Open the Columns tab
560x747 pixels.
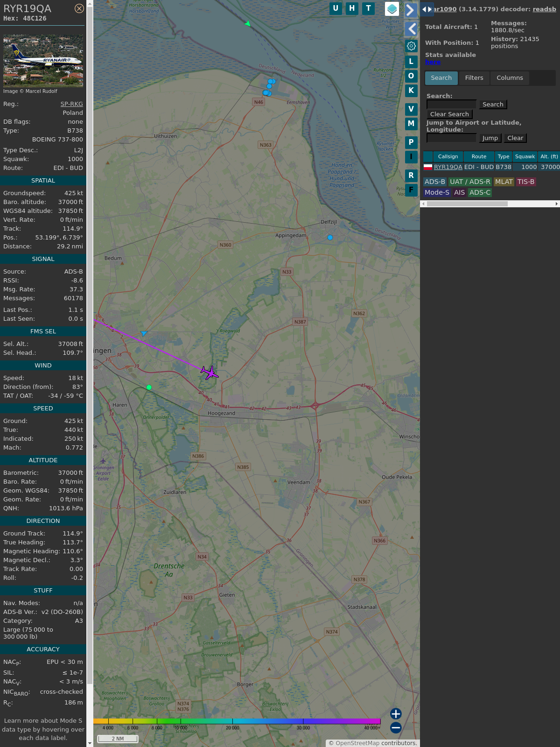point(510,78)
